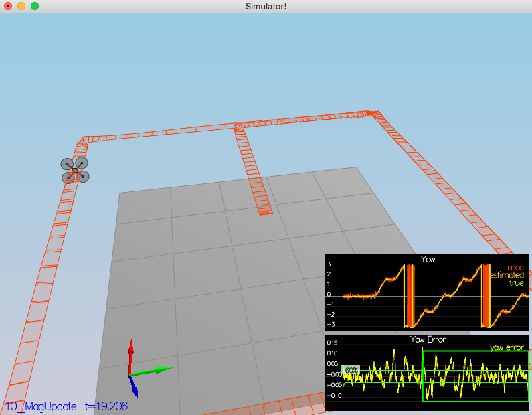Click the green threshold box in the Yaw Error graph
532x415 pixels.
475,377
